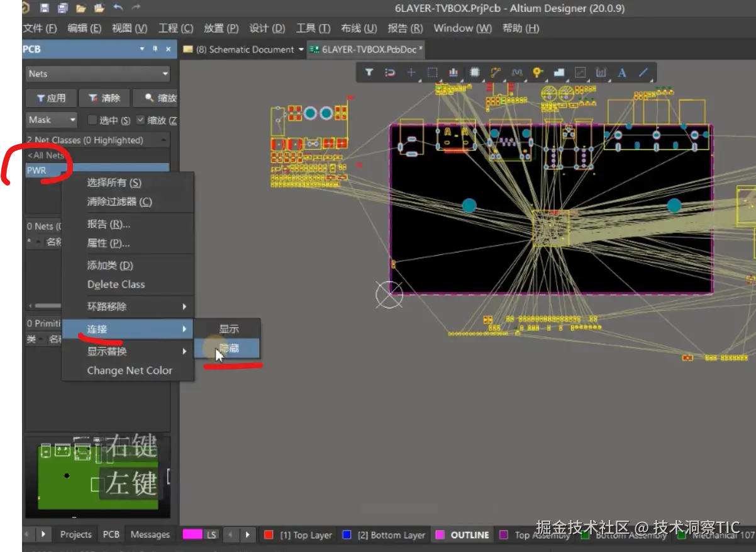Select the PWR net class row
Viewport: 756px width, 552px height.
[x=97, y=170]
